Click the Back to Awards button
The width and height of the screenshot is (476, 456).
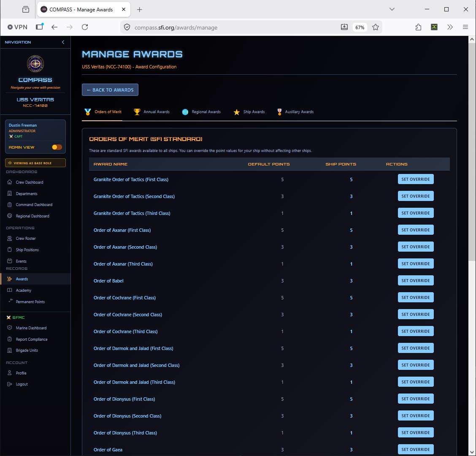pos(110,90)
